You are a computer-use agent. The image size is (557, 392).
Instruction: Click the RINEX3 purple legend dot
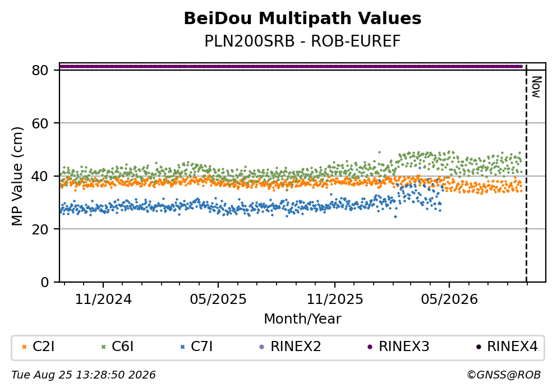pyautogui.click(x=370, y=347)
